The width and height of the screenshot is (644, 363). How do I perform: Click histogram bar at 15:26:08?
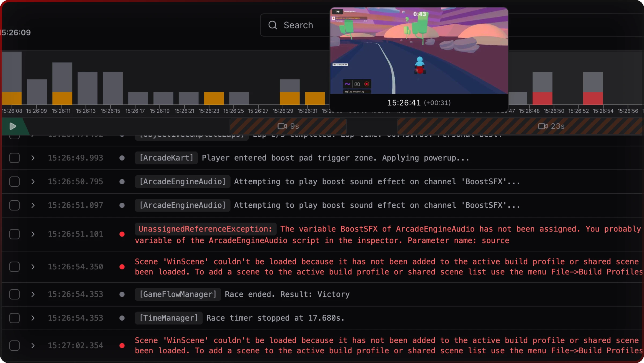point(12,78)
